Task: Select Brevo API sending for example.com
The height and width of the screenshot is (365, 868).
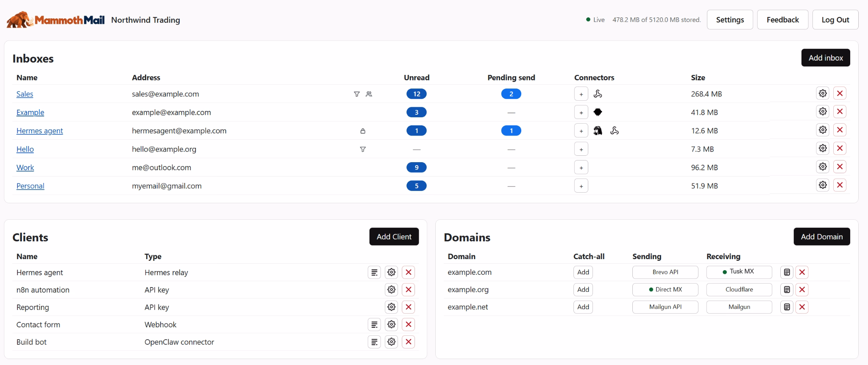Action: tap(665, 272)
